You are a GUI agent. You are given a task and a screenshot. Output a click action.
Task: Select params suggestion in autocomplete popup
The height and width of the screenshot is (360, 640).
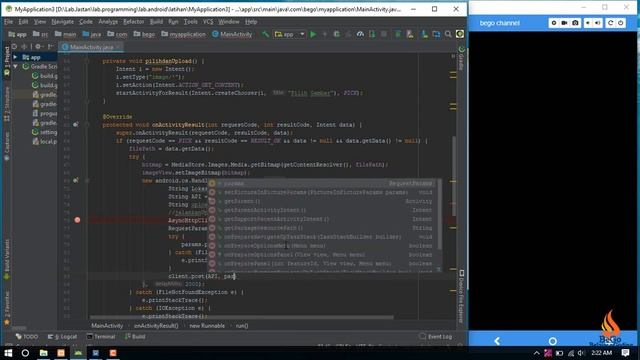coord(324,184)
